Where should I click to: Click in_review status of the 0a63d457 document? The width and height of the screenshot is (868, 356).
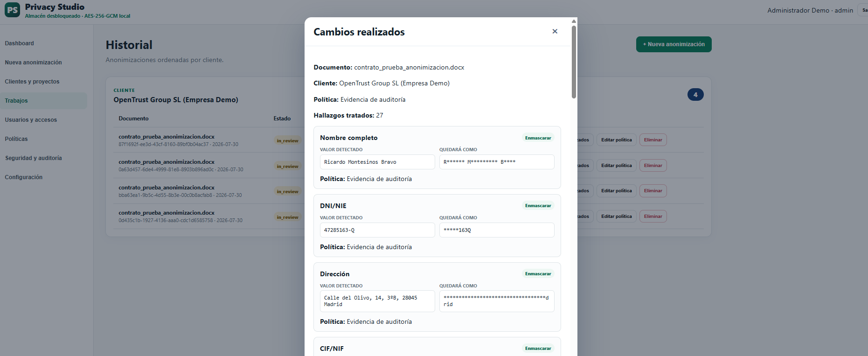[x=287, y=166]
